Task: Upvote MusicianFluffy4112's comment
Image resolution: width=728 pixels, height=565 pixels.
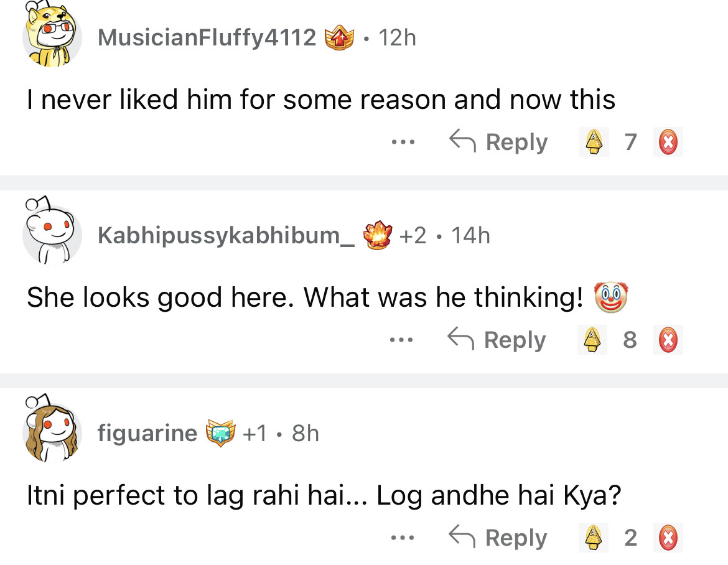Action: [x=594, y=142]
